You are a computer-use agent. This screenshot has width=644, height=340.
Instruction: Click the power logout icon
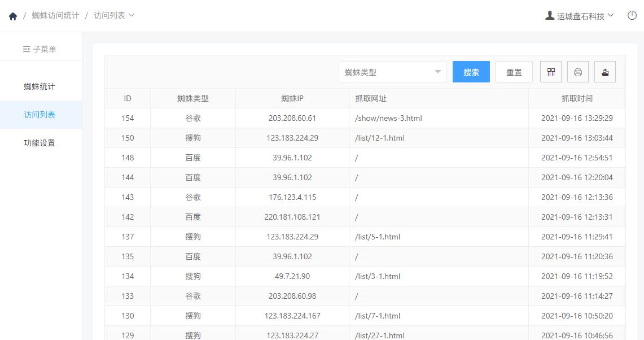click(632, 16)
